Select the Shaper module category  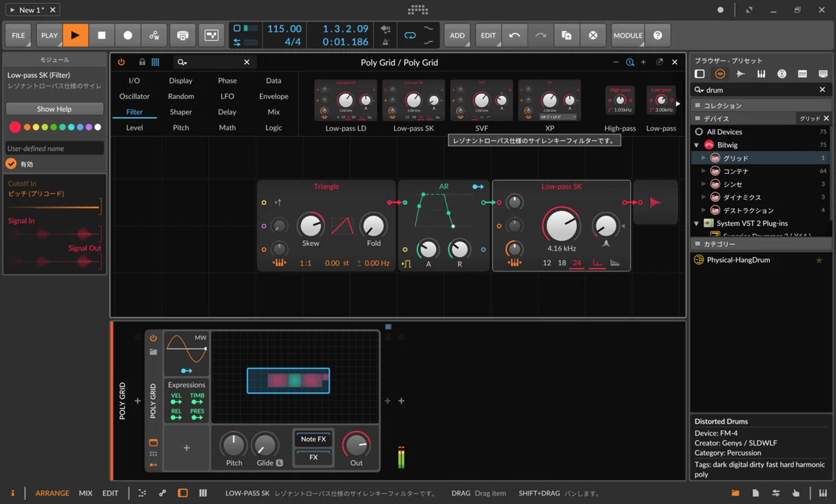[180, 112]
